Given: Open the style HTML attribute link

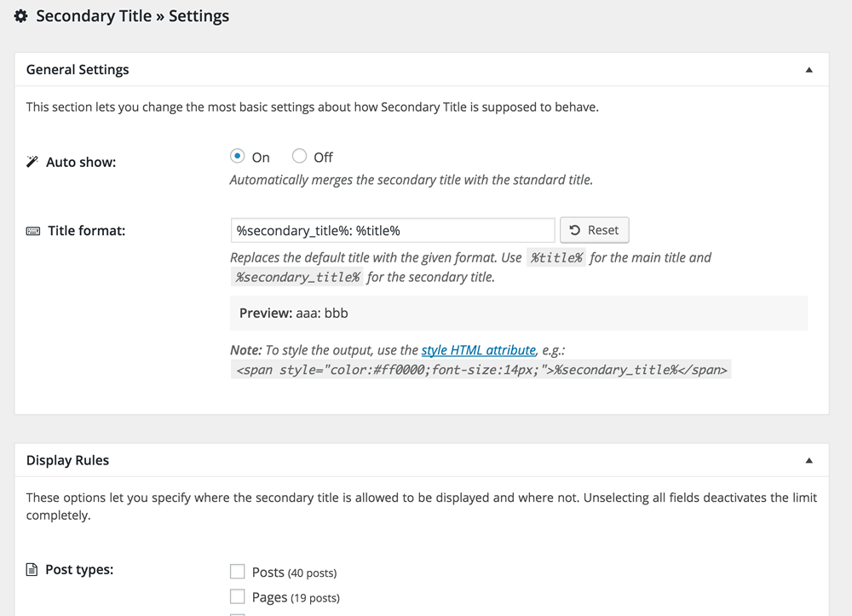Looking at the screenshot, I should [478, 350].
